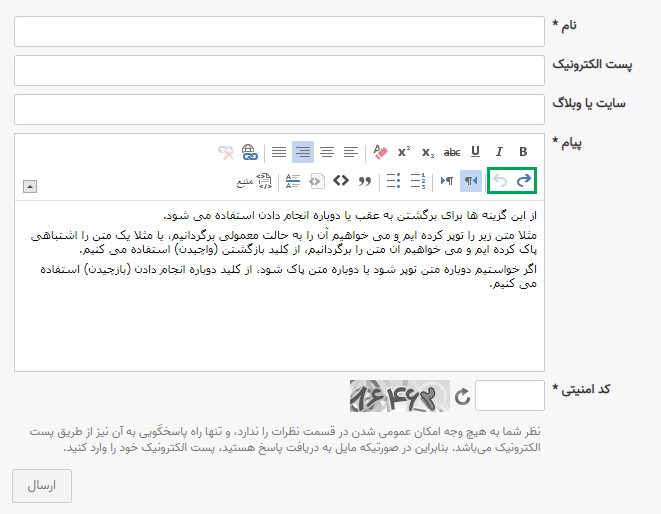The height and width of the screenshot is (514, 661).
Task: Center align the editor text
Action: click(x=327, y=152)
